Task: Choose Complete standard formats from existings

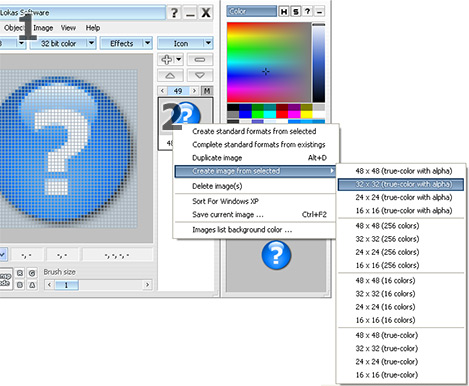Action: tap(254, 144)
